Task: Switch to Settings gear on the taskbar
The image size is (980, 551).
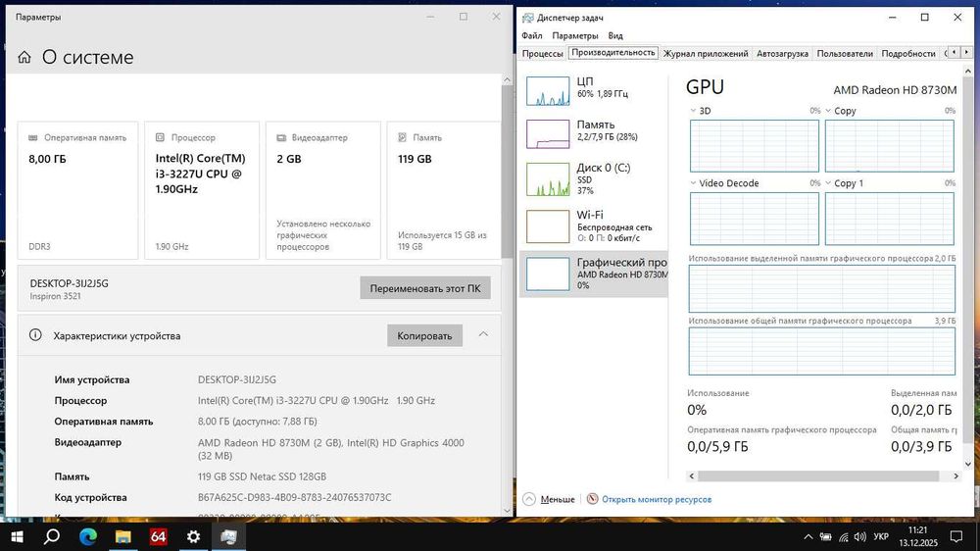Action: pos(194,536)
